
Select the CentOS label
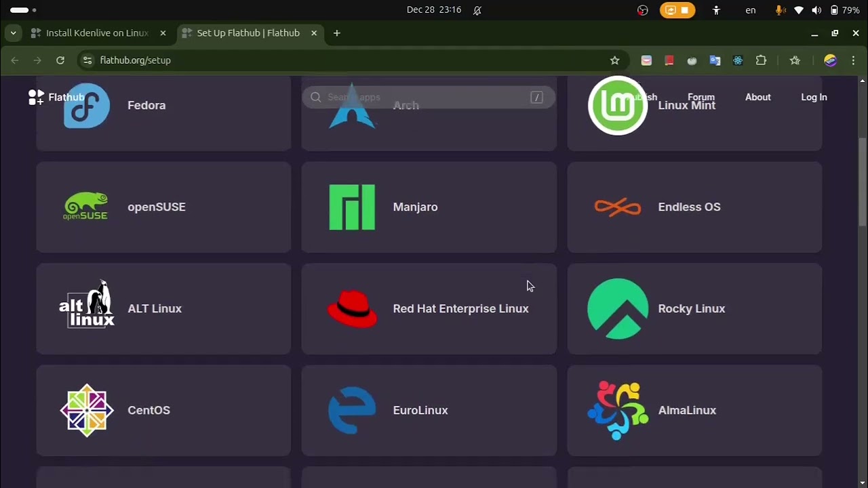149,410
